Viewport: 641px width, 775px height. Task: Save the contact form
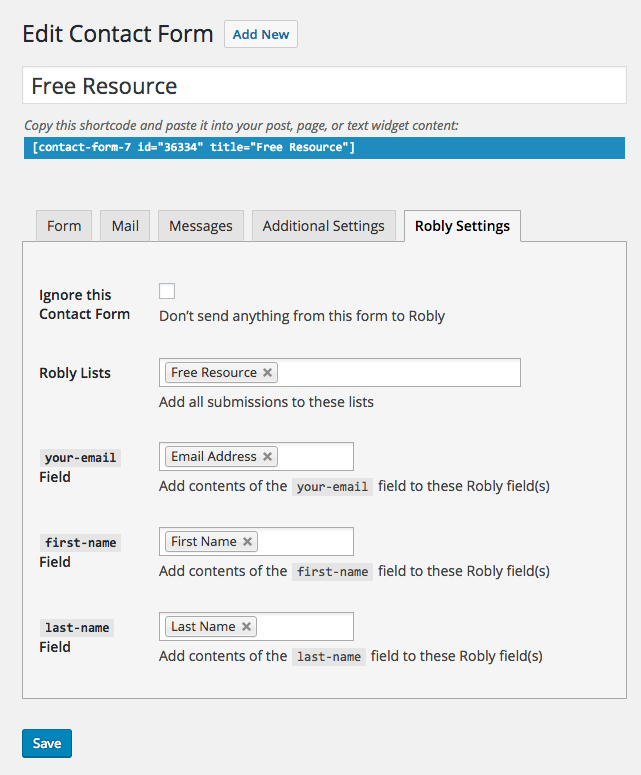tap(47, 743)
